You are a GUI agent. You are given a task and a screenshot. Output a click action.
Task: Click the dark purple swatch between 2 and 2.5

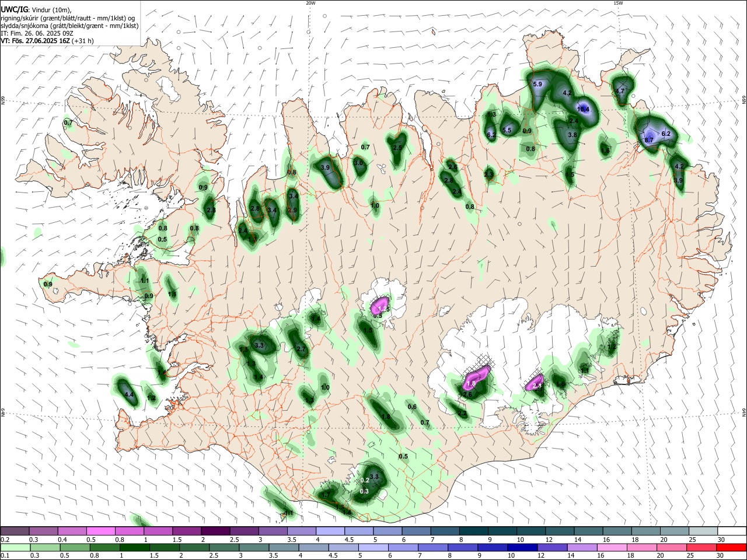215,531
